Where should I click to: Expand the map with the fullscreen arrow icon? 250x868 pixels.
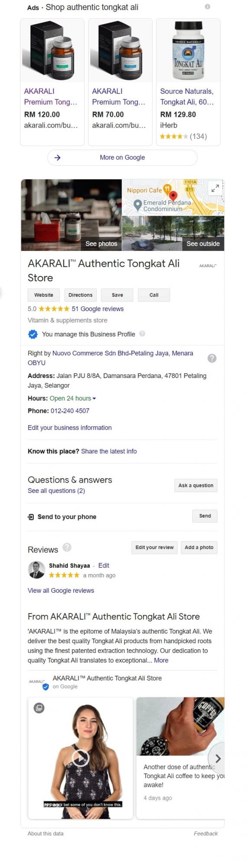215,188
